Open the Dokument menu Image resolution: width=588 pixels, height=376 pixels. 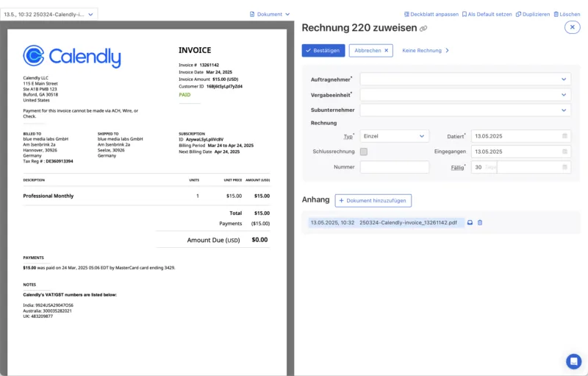click(270, 14)
